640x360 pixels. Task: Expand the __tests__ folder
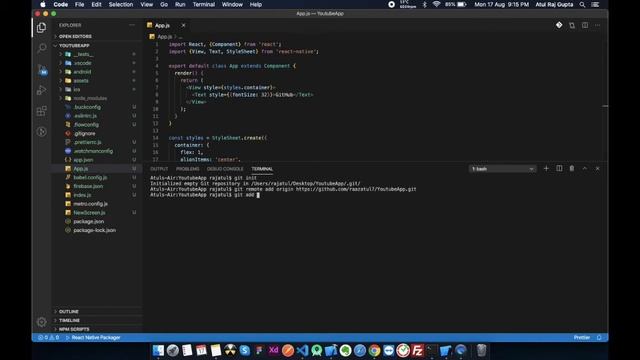click(83, 54)
